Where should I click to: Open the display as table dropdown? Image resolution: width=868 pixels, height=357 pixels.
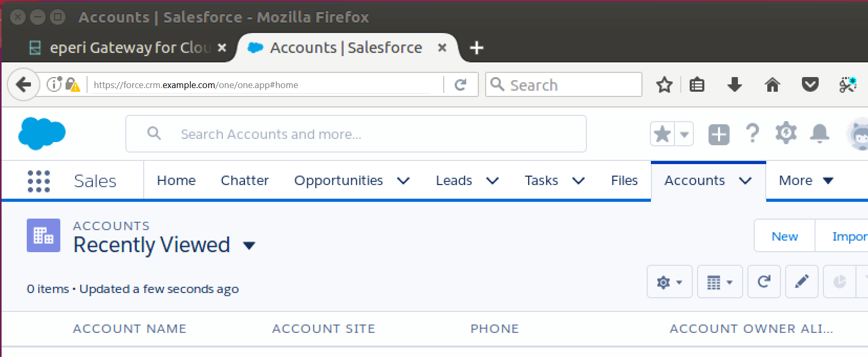(720, 282)
